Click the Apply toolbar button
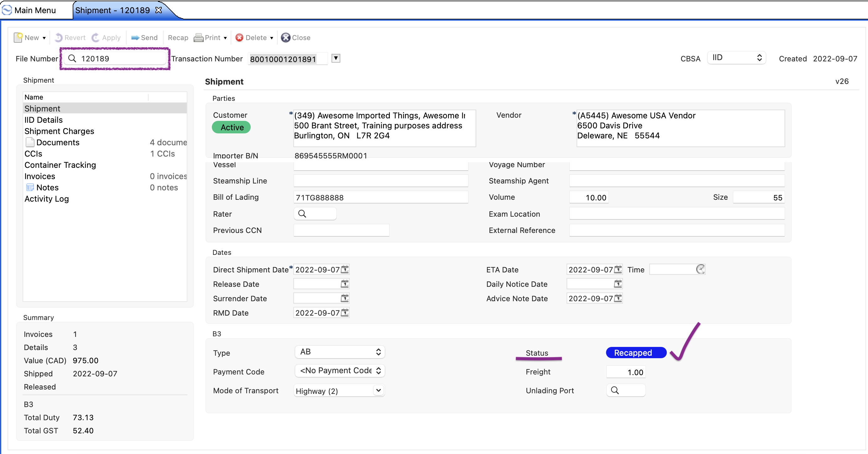Viewport: 868px width, 454px height. 106,37
